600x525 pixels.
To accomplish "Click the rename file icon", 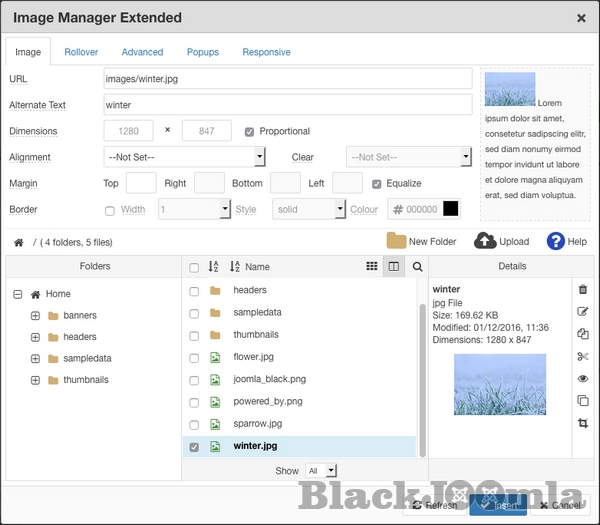I will [x=583, y=311].
